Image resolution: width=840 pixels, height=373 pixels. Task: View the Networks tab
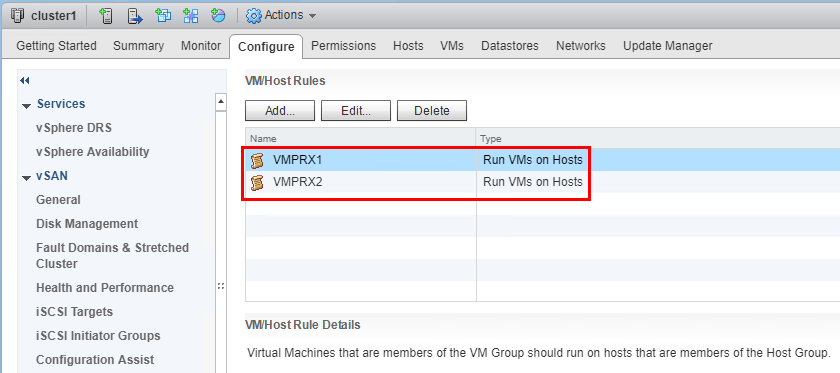[x=581, y=46]
